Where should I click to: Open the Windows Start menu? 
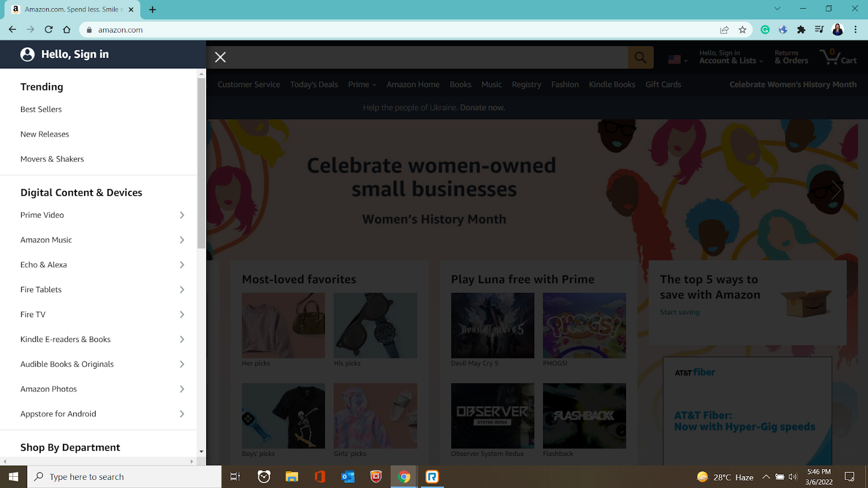14,477
